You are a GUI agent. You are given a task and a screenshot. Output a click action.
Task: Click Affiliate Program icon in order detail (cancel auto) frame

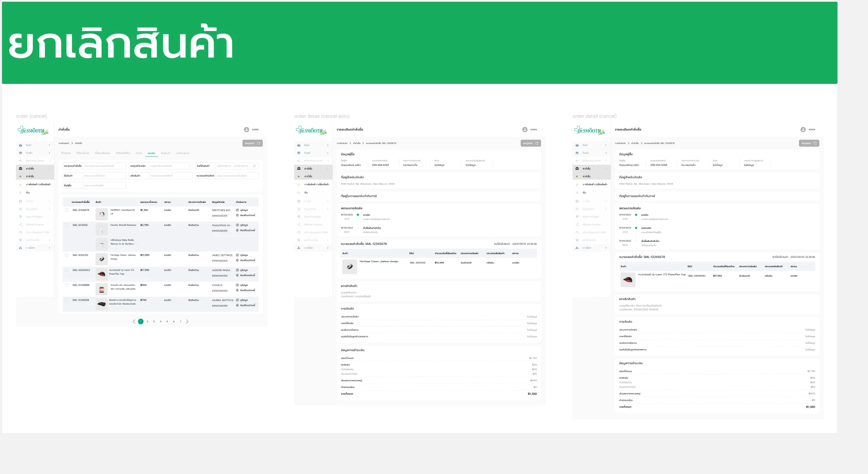299,225
